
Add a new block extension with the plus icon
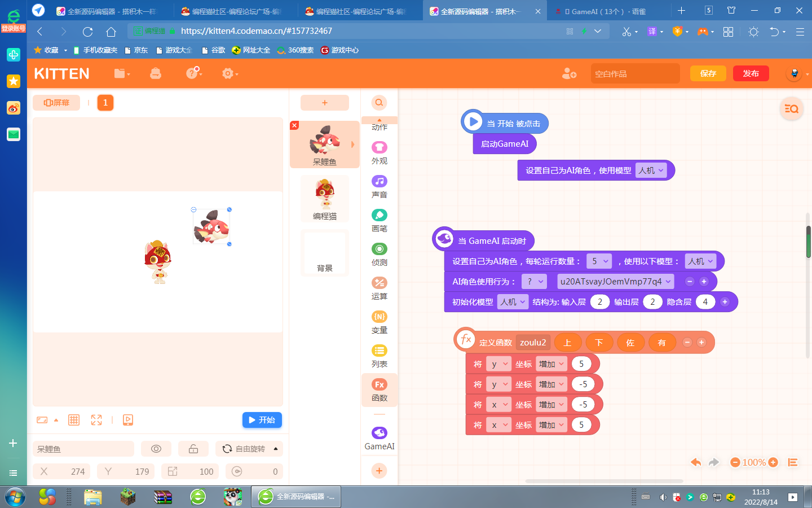point(379,471)
